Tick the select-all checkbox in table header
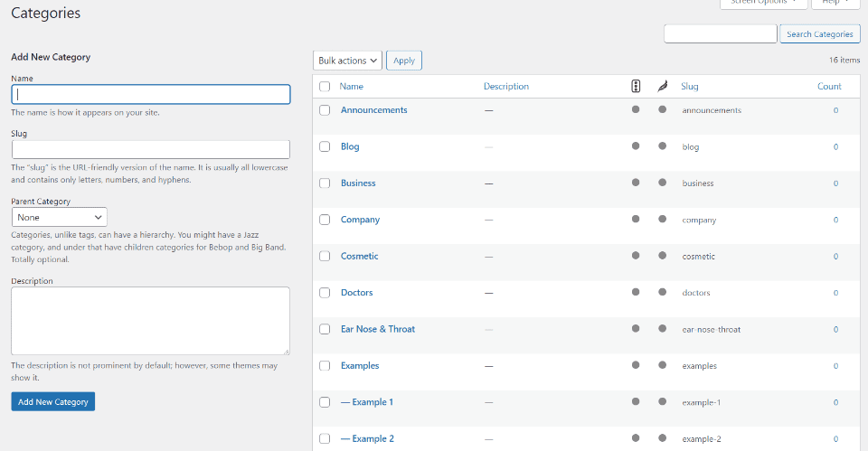The image size is (868, 451). tap(325, 87)
